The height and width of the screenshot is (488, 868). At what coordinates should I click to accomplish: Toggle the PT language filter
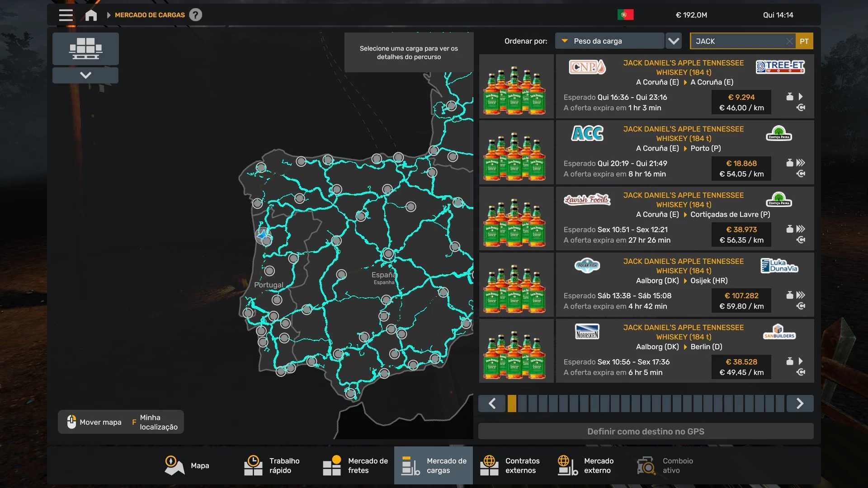(x=804, y=41)
